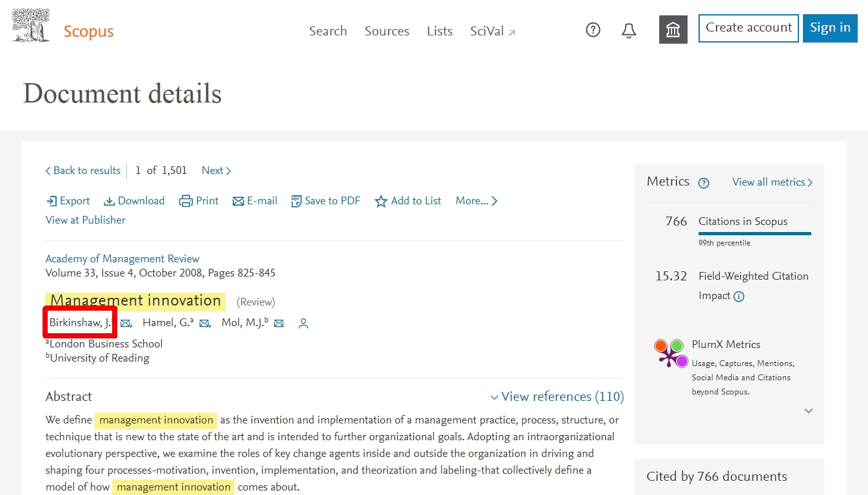
Task: Click View all metrics link
Action: click(x=773, y=182)
